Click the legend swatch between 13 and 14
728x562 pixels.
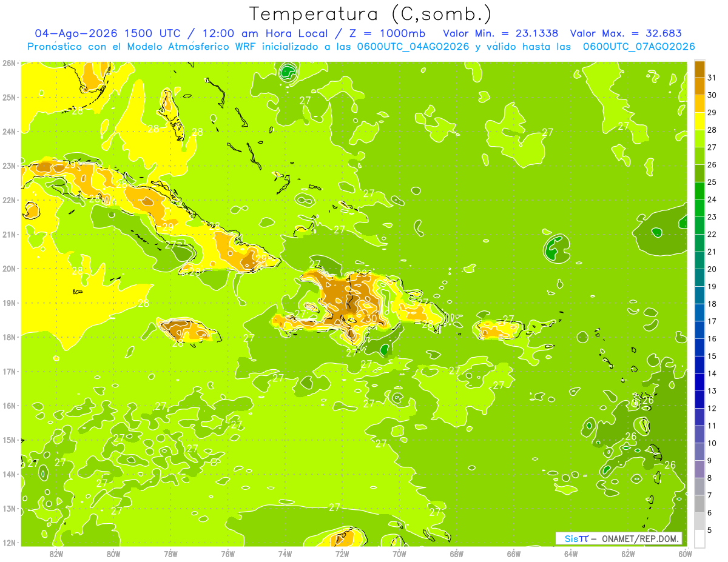pyautogui.click(x=699, y=382)
